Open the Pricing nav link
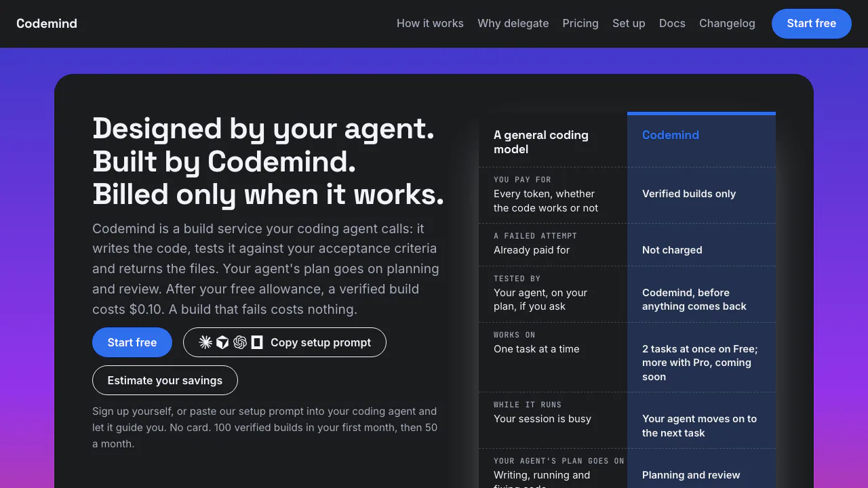 [x=580, y=23]
